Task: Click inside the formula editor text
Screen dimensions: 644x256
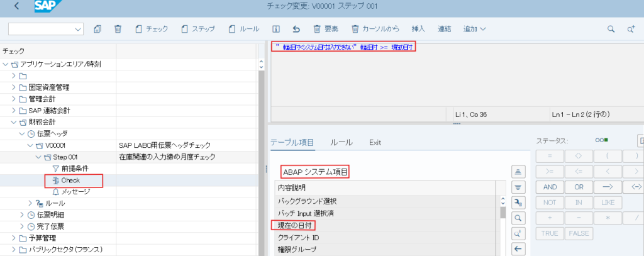Action: (x=344, y=47)
